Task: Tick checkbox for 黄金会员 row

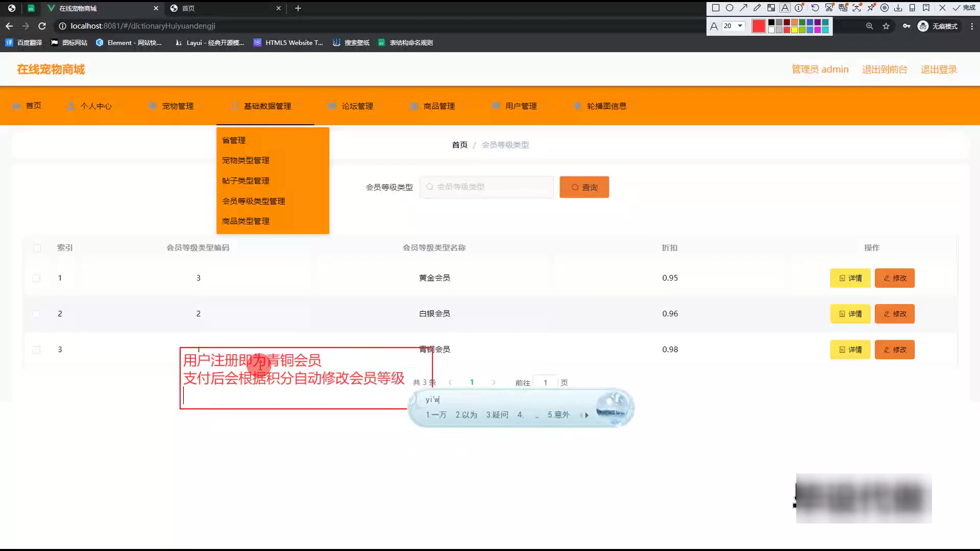Action: [x=36, y=278]
